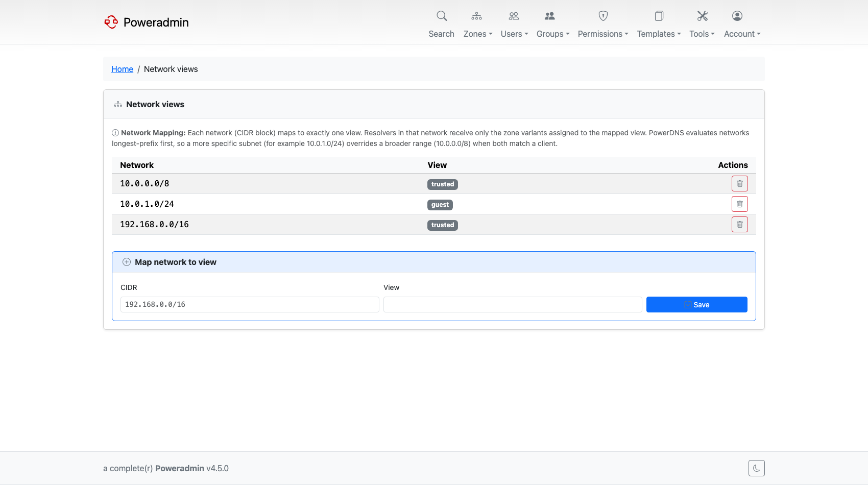Screen dimensions: 868x485
Task: Click the Account person icon
Action: [x=737, y=16]
